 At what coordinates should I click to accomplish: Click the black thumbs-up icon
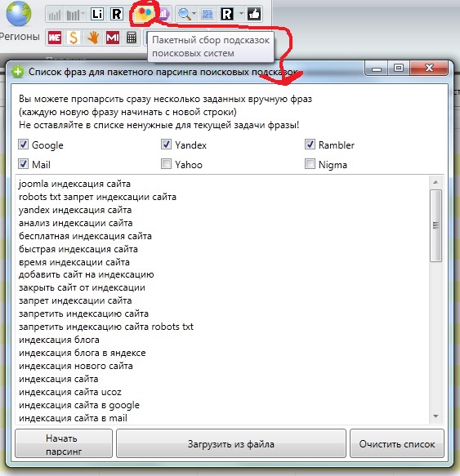pyautogui.click(x=254, y=14)
